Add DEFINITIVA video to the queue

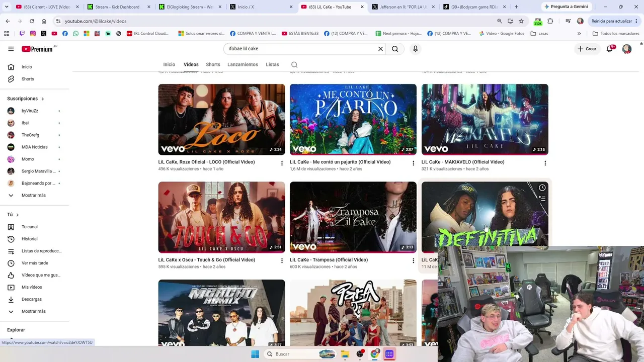[x=542, y=199]
